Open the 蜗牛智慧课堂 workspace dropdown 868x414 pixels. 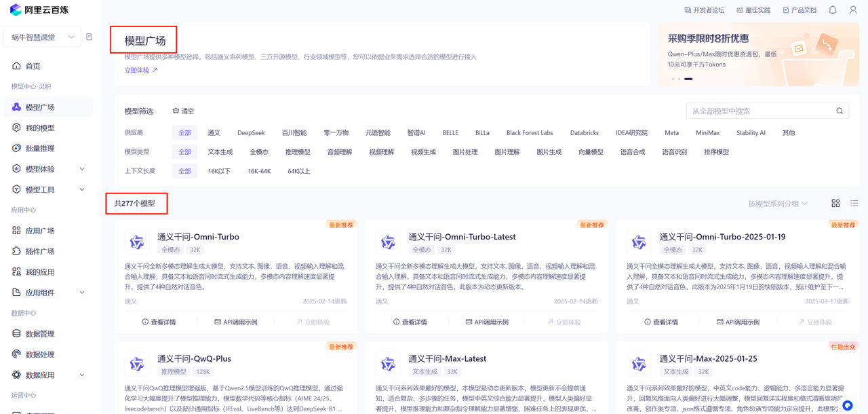pos(42,37)
